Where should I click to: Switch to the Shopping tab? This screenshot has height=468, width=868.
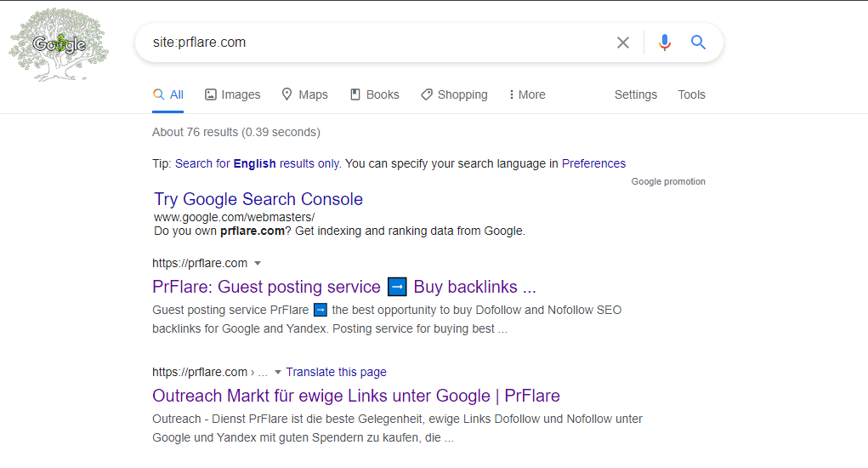click(x=454, y=94)
